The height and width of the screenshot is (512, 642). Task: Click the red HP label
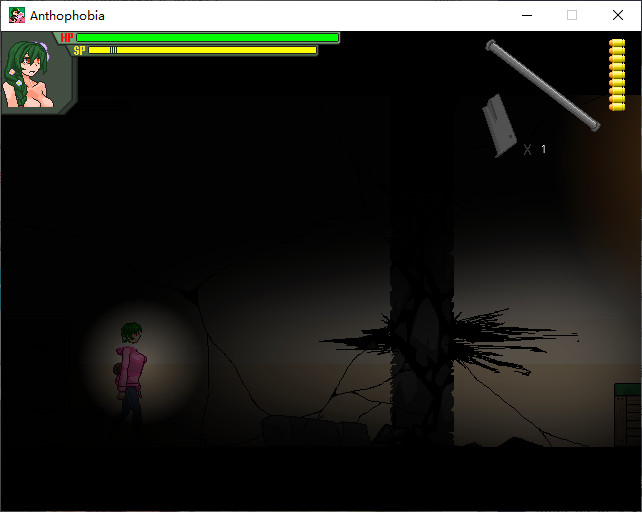(x=67, y=38)
